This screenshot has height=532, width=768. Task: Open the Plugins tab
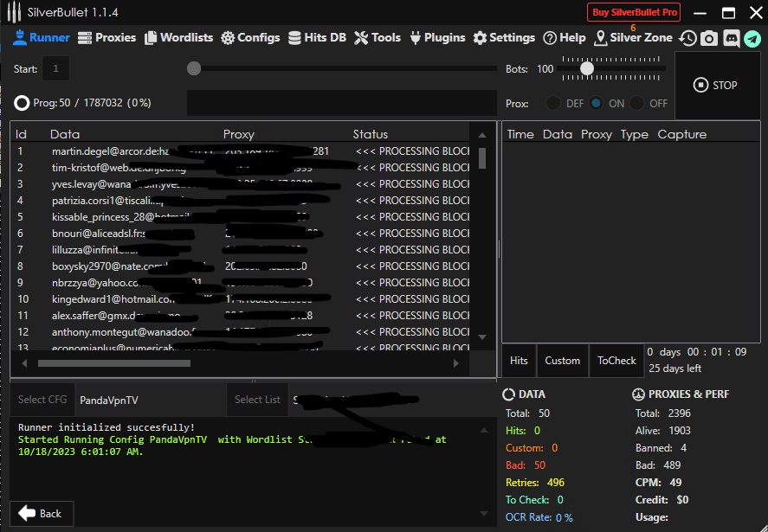coord(437,38)
